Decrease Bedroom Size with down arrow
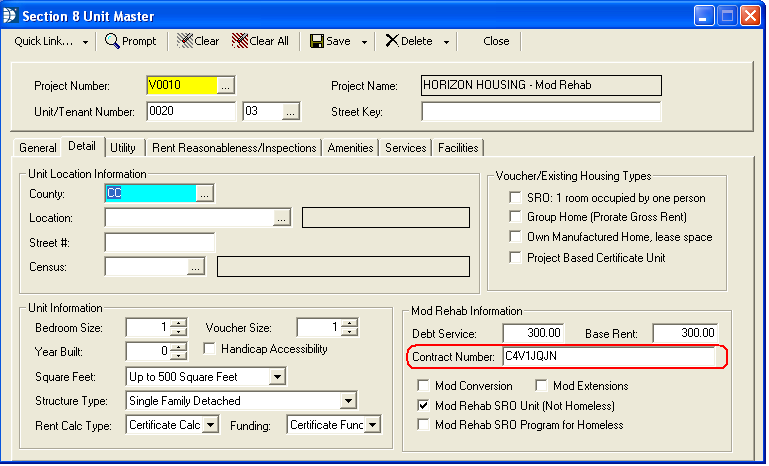769x466 pixels. (179, 332)
